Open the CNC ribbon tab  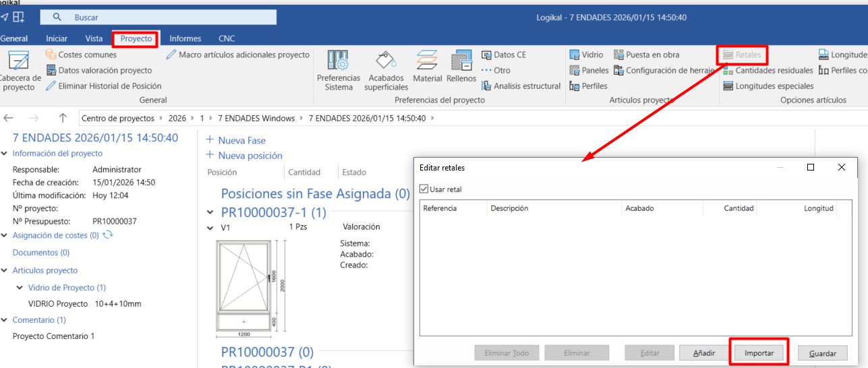point(227,39)
